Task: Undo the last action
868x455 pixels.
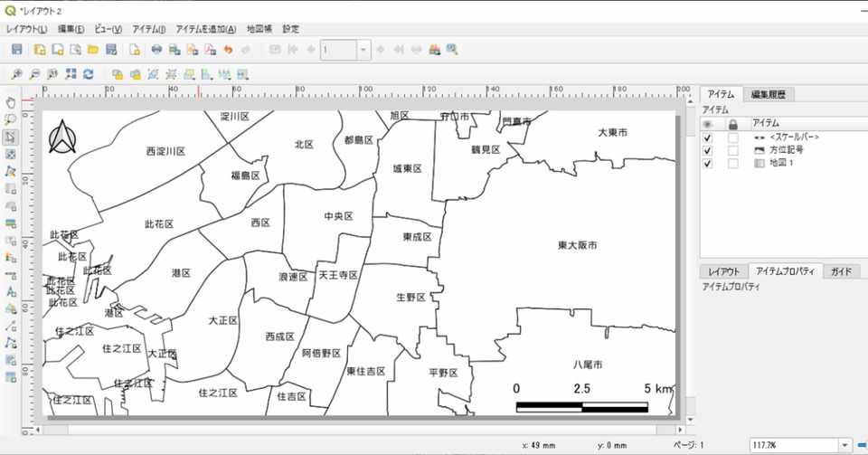Action: point(228,49)
